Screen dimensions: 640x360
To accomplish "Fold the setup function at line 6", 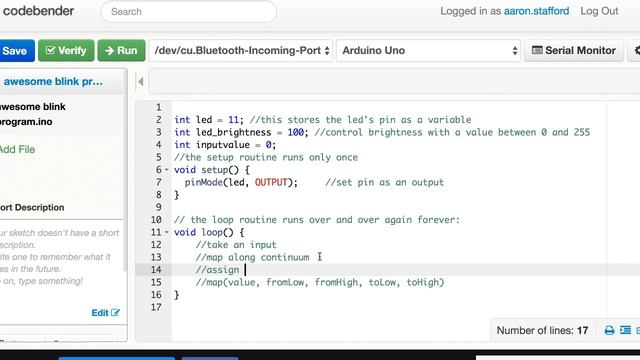I will [x=167, y=170].
